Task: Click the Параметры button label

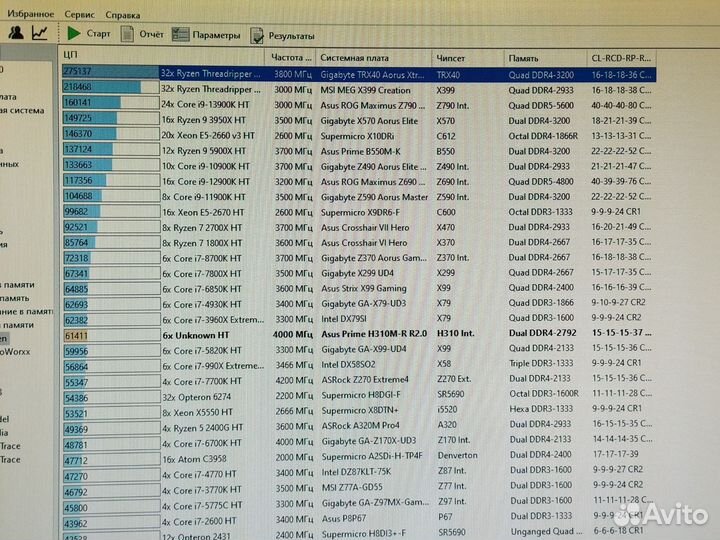Action: [x=216, y=35]
